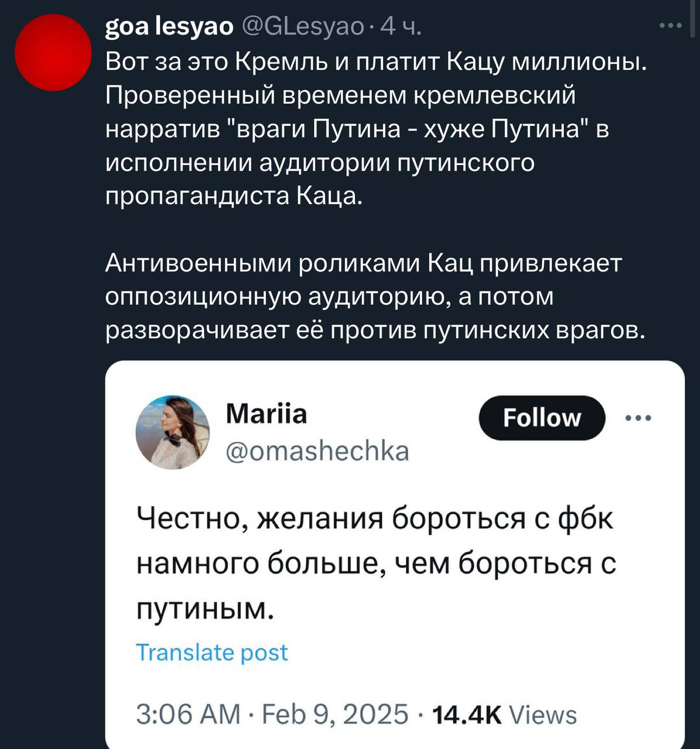700x749 pixels.
Task: Open the 14.4K Views counter
Action: pyautogui.click(x=504, y=714)
